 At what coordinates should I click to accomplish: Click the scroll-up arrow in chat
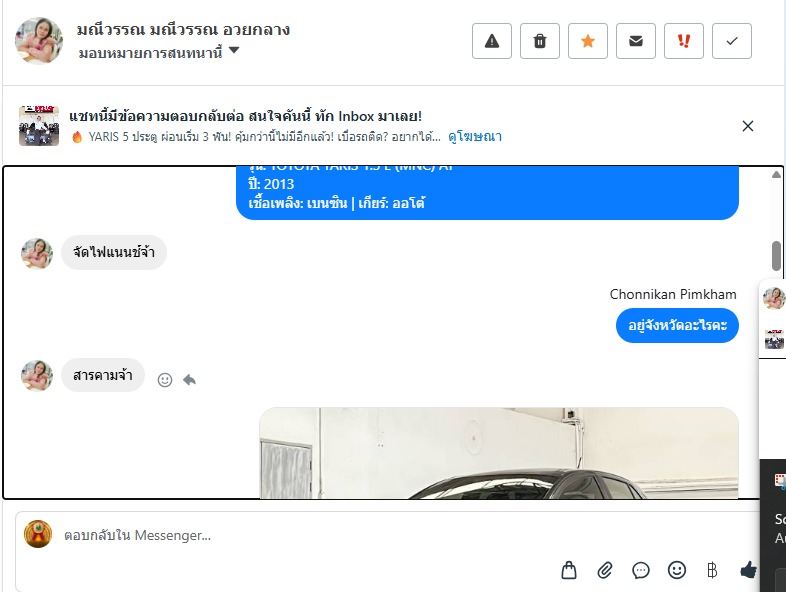[x=776, y=174]
